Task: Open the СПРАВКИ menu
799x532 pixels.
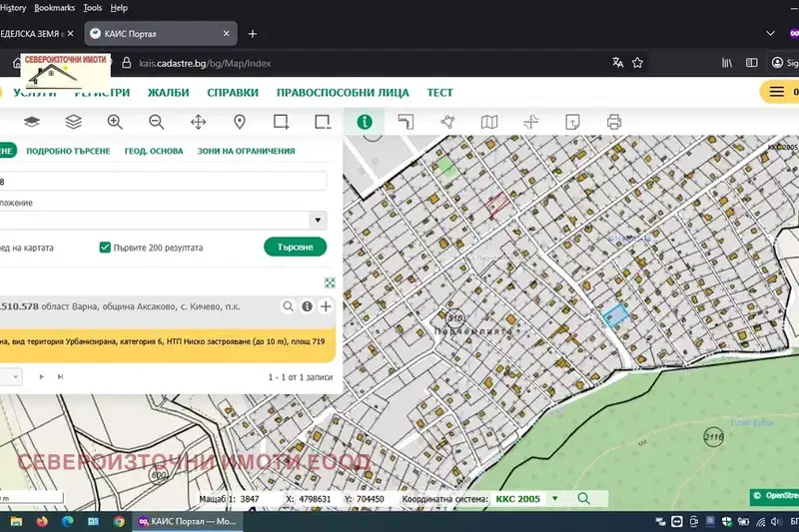Action: 233,93
